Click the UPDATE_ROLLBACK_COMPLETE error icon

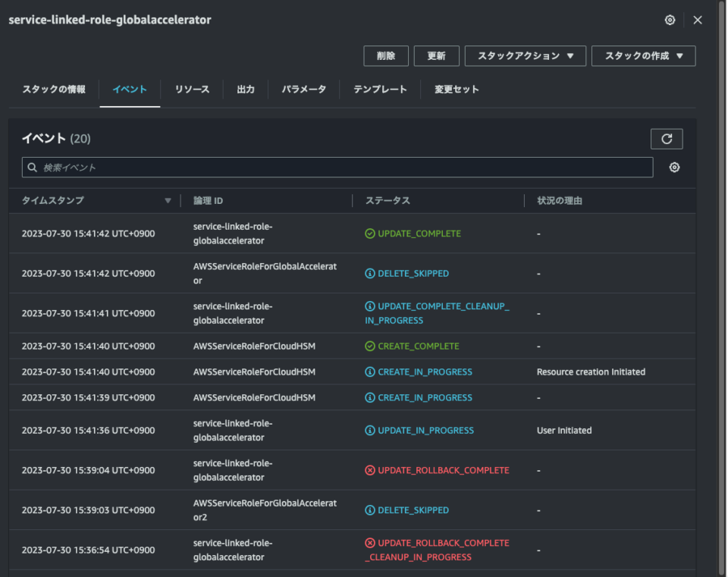click(371, 470)
